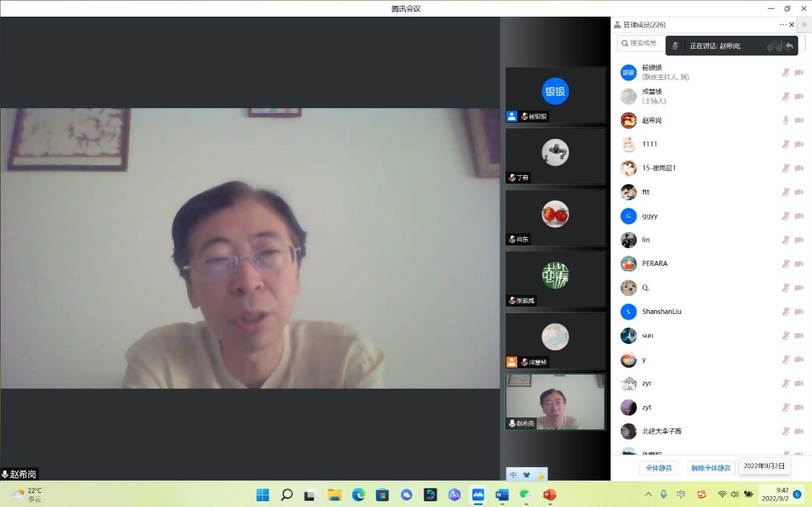Click the muted mic icon for PERARA

pos(785,263)
